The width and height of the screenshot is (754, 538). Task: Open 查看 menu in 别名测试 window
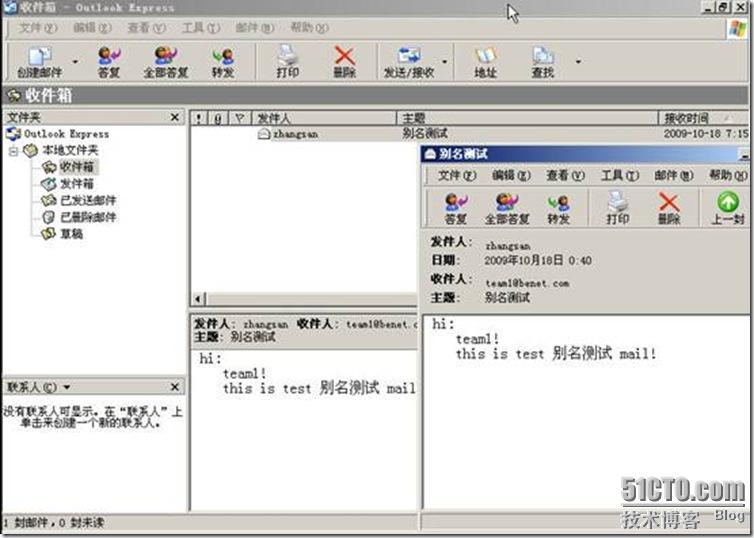point(565,175)
